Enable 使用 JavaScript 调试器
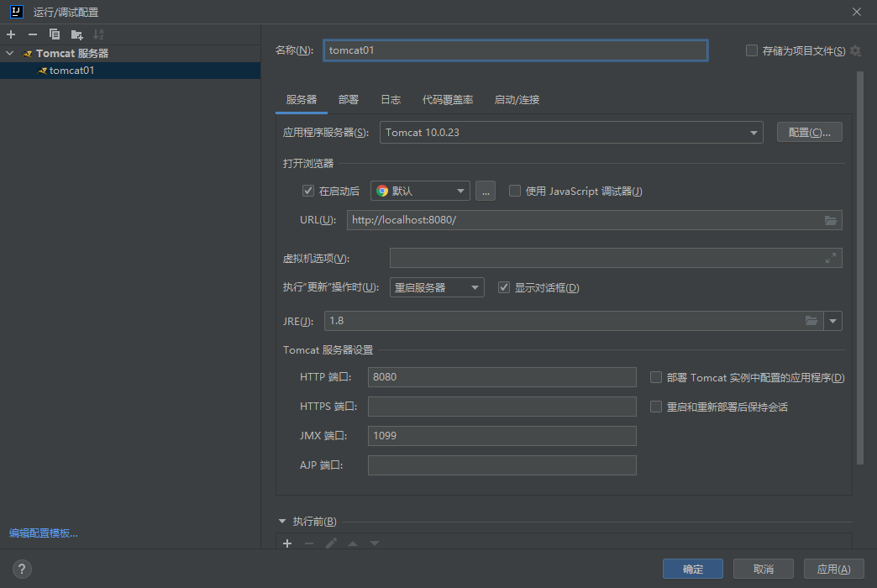 point(515,191)
